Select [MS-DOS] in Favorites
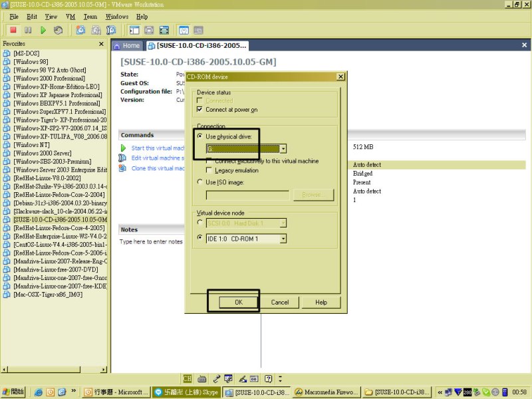The height and width of the screenshot is (399, 532). [x=27, y=53]
